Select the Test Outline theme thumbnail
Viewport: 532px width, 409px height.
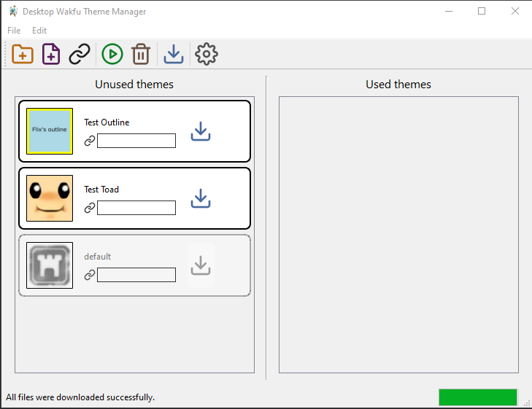[50, 131]
